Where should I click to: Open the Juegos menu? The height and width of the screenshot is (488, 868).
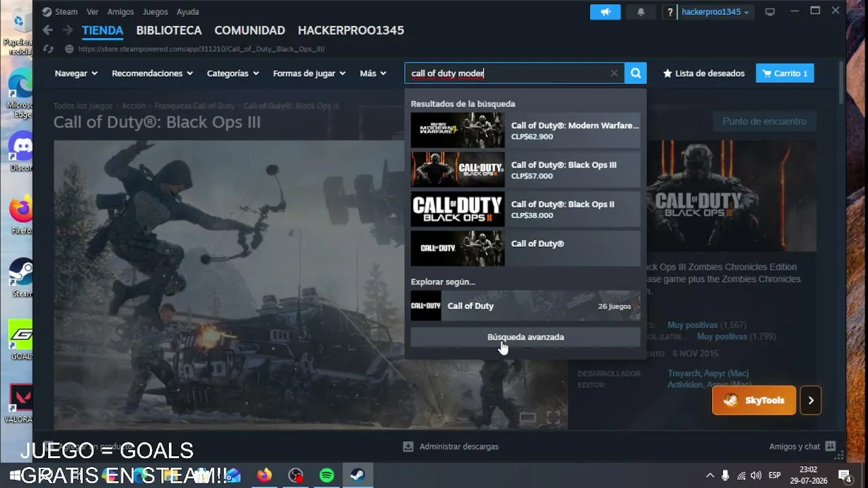tap(155, 12)
